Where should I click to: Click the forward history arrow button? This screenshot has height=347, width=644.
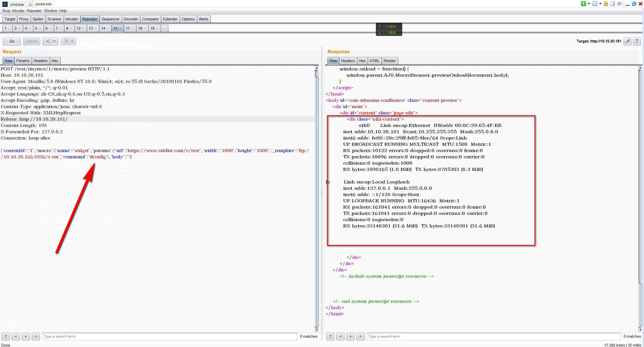click(x=66, y=41)
